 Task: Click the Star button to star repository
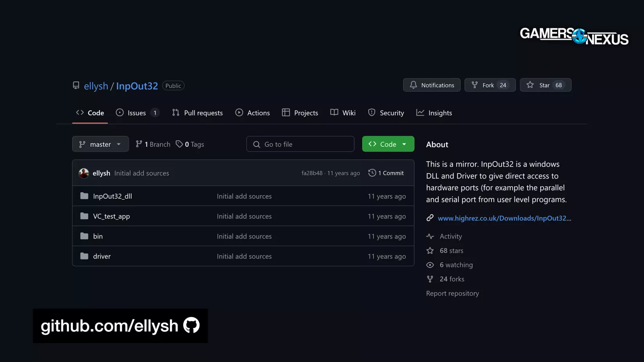tap(545, 85)
